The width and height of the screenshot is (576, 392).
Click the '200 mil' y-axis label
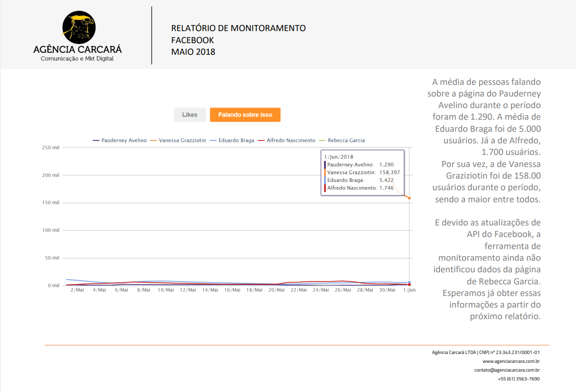(x=51, y=175)
